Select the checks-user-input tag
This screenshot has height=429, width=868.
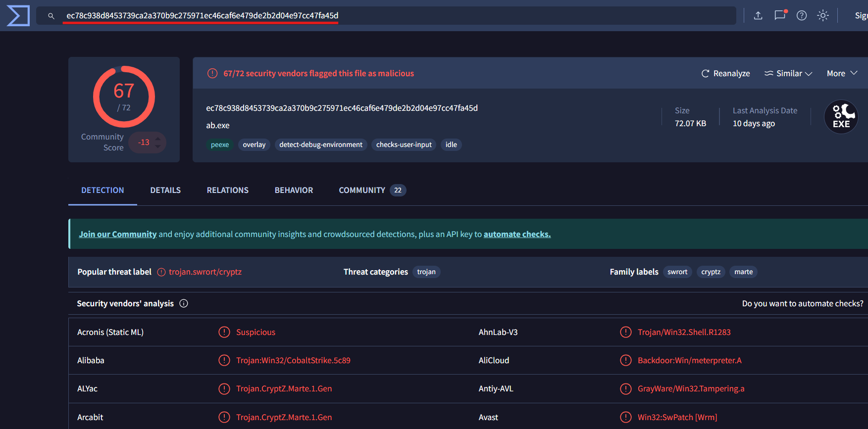click(x=404, y=144)
